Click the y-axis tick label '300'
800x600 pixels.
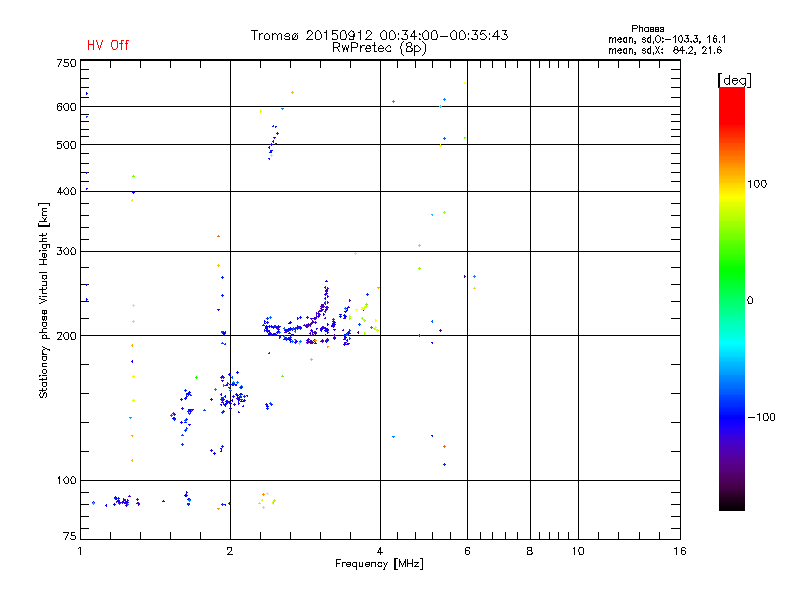point(66,252)
